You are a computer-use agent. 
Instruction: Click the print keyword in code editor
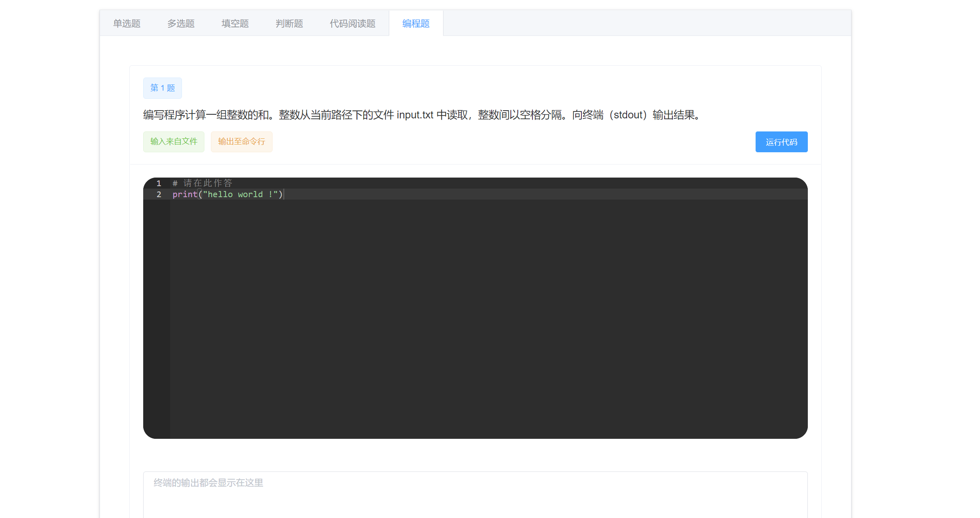pos(184,194)
